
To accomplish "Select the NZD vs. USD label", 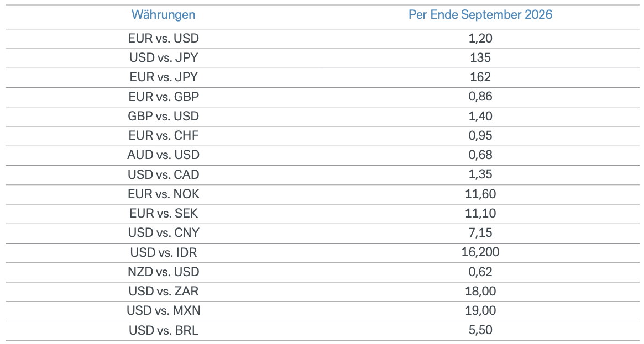I will (163, 272).
